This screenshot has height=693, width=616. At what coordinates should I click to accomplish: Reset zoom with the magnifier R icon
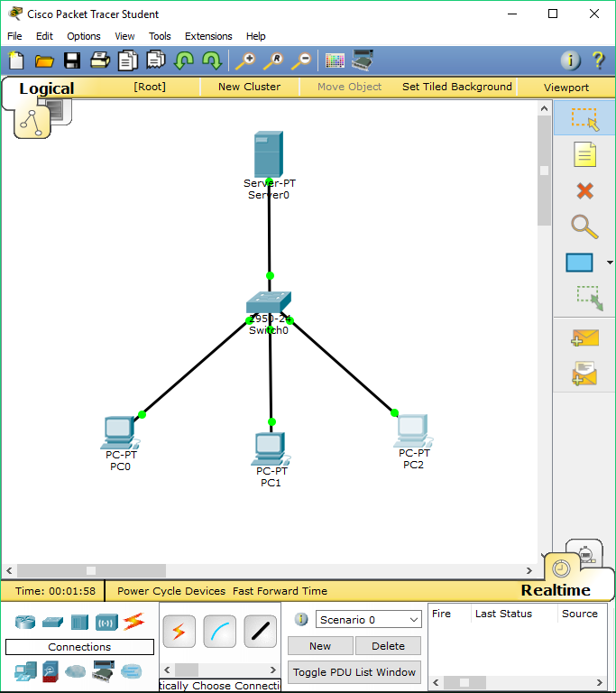pos(273,60)
